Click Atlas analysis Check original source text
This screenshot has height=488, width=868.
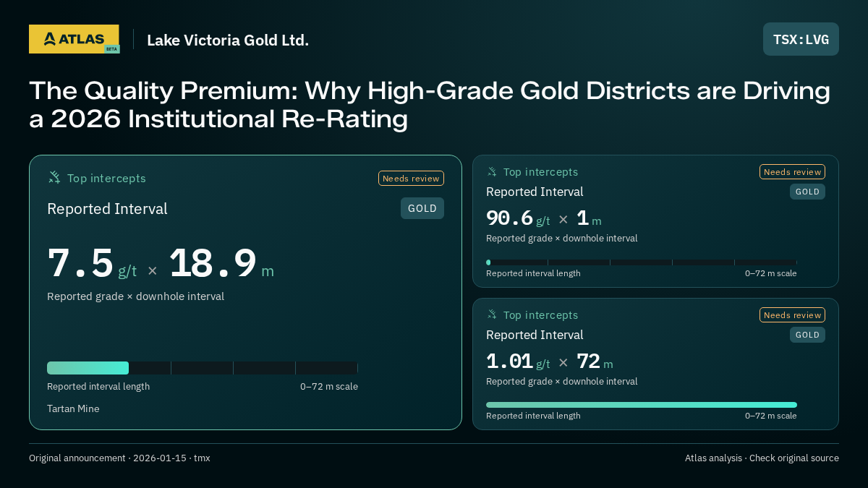point(762,458)
